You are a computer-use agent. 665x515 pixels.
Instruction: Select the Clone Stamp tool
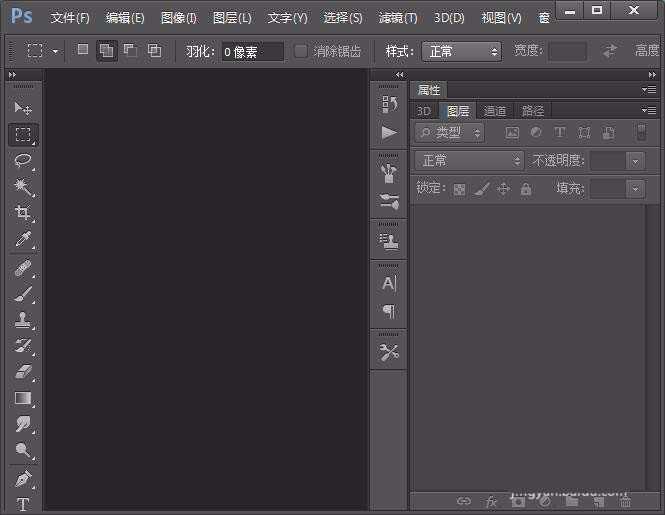click(x=22, y=320)
